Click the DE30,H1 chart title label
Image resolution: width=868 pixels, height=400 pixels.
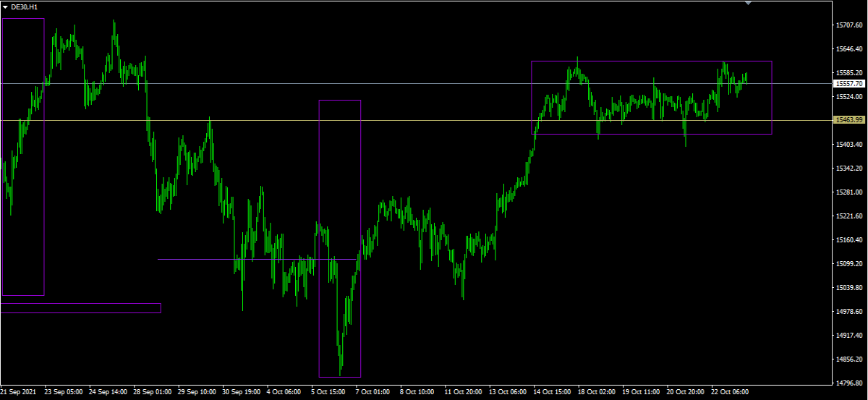[x=25, y=7]
